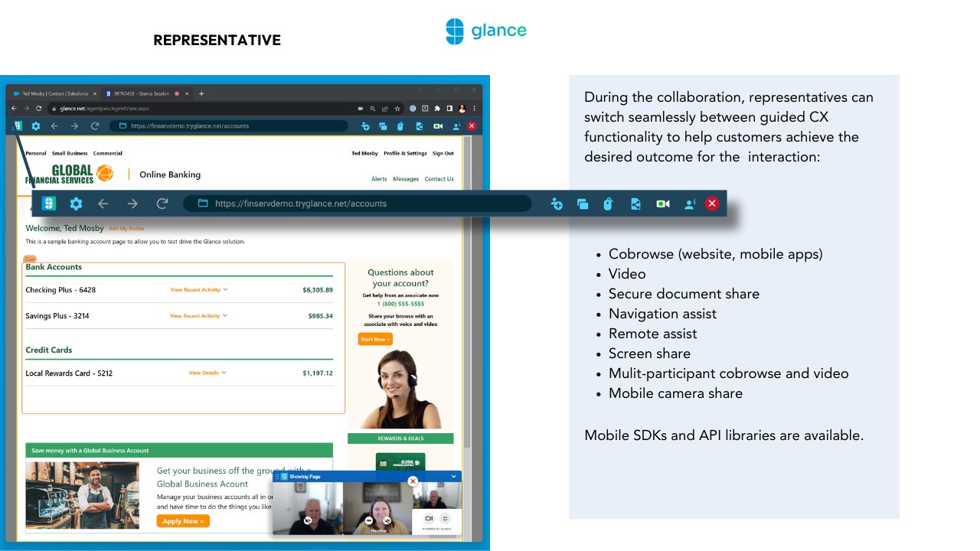Select third participant video thumbnail
The width and height of the screenshot is (980, 551).
point(437,495)
